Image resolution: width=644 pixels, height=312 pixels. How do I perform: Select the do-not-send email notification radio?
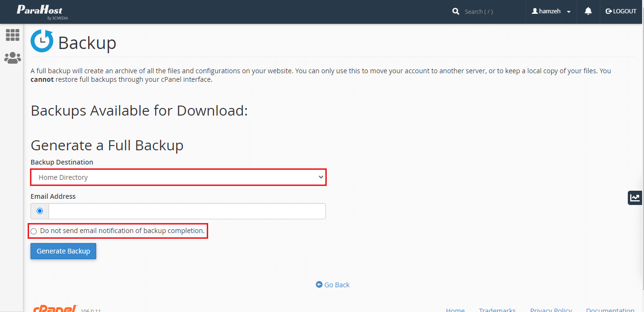(x=34, y=232)
